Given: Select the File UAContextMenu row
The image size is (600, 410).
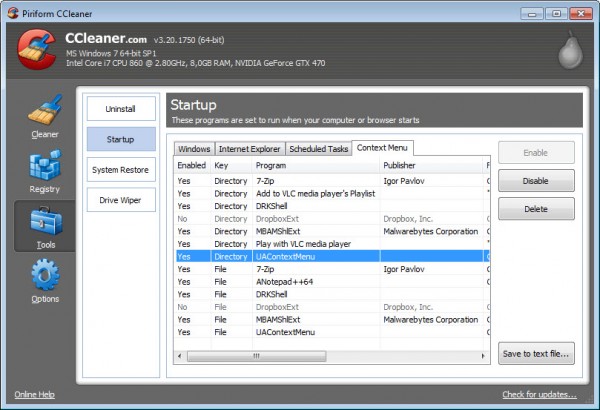Looking at the screenshot, I should pos(332,332).
